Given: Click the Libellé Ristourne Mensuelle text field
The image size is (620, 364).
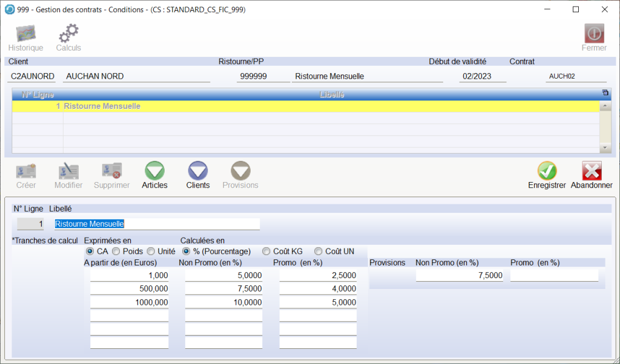Looking at the screenshot, I should click(157, 224).
